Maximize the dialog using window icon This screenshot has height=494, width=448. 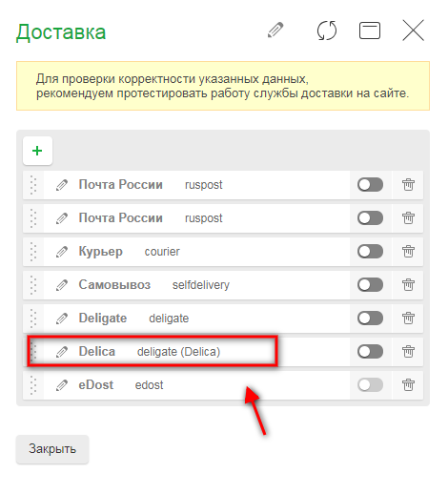(370, 31)
